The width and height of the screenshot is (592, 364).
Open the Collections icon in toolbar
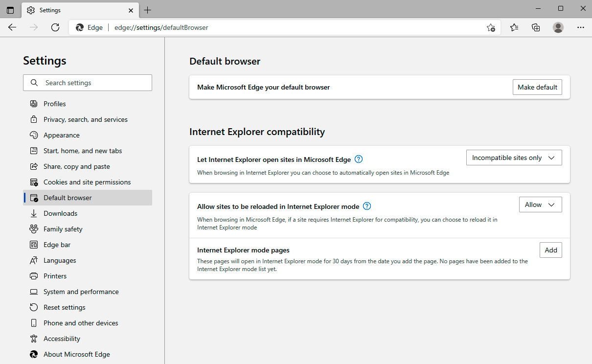[x=536, y=27]
